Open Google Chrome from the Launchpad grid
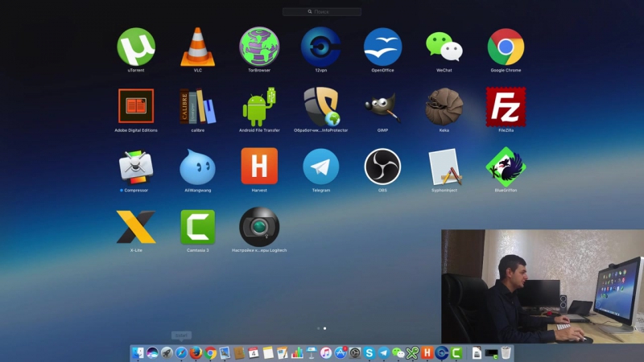Image resolution: width=644 pixels, height=362 pixels. tap(506, 47)
